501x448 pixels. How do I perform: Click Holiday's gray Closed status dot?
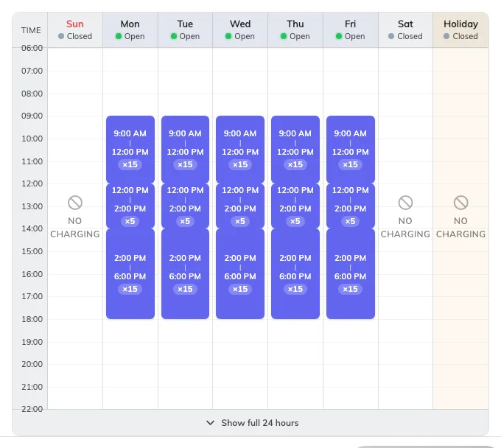(x=446, y=36)
